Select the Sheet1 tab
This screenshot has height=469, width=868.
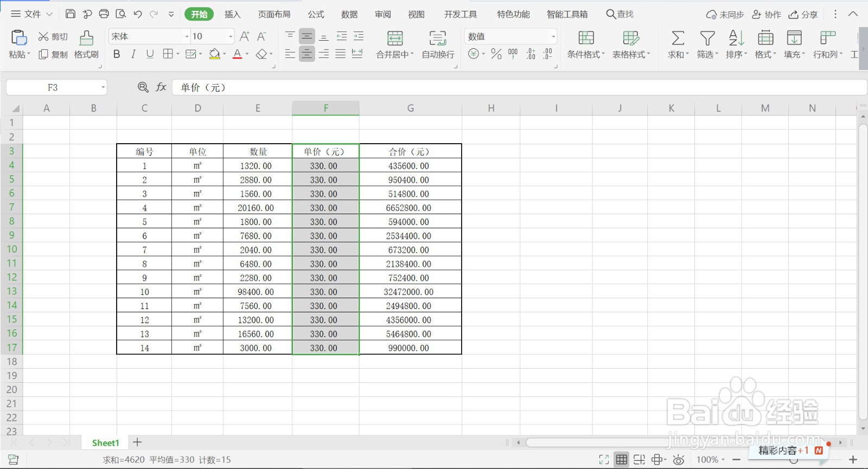(x=105, y=443)
